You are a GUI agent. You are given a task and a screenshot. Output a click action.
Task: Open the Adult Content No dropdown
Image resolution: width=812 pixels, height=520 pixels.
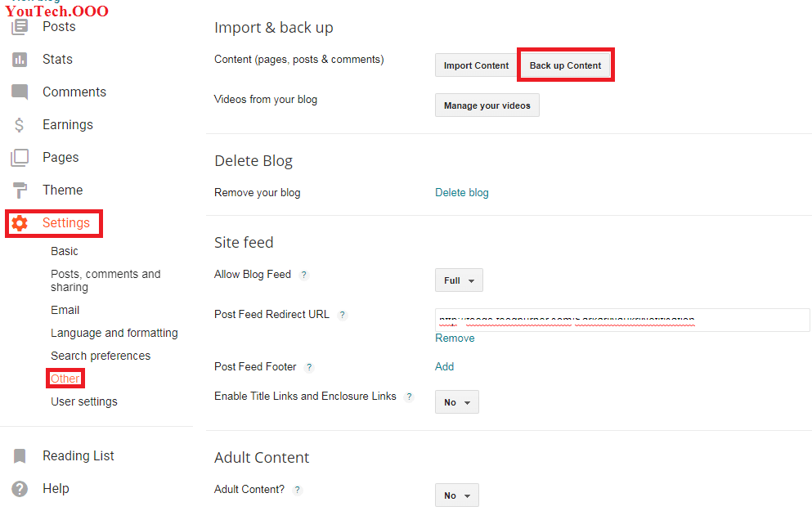tap(457, 495)
